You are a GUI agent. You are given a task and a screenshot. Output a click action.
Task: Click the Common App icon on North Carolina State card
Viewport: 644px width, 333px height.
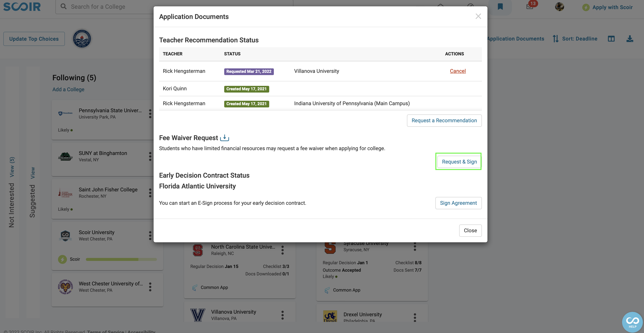coord(194,287)
